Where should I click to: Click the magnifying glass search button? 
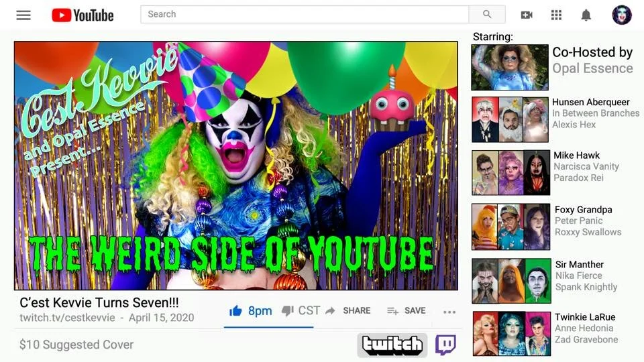[487, 14]
